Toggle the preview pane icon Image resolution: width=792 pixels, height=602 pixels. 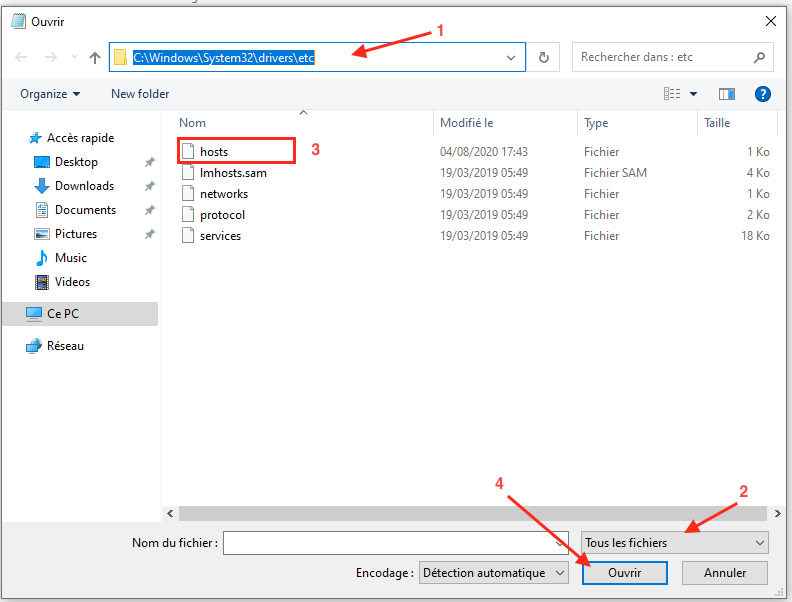coord(727,94)
